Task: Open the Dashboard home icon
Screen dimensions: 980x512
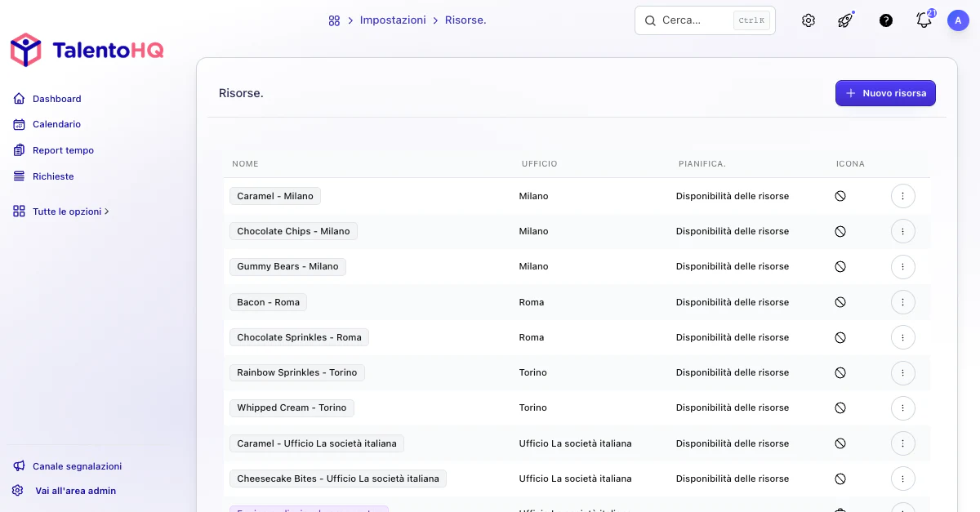Action: [x=19, y=99]
